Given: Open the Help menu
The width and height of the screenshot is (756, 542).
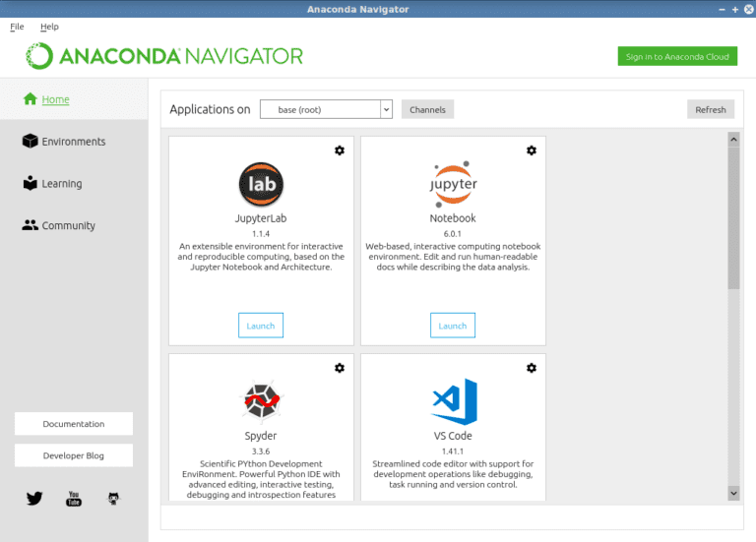Looking at the screenshot, I should point(49,27).
